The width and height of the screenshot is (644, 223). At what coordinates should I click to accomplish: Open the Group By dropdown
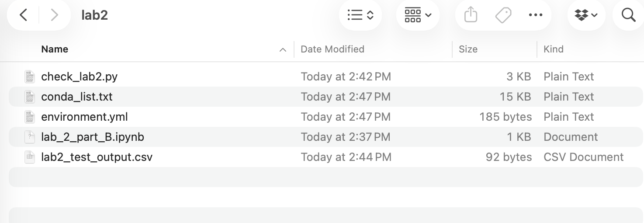418,15
